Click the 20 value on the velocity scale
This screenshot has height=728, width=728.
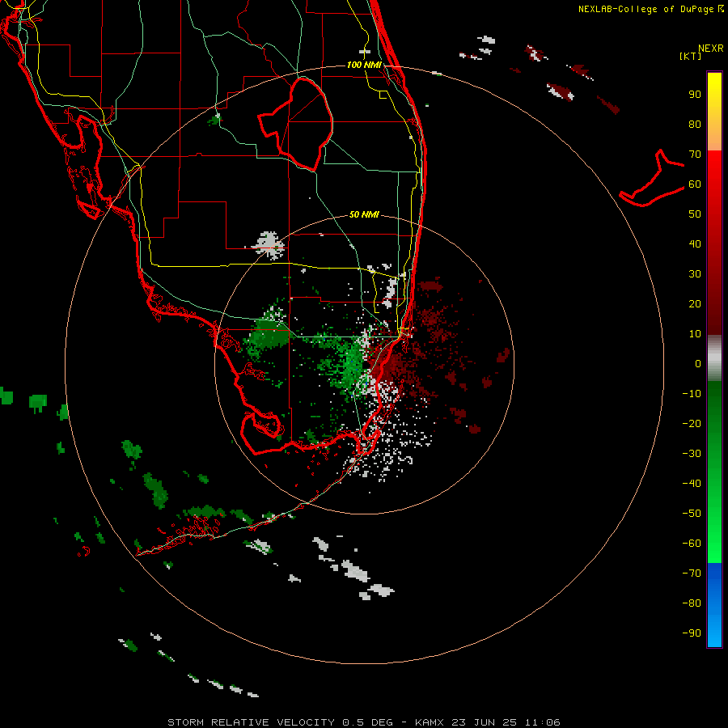(695, 303)
